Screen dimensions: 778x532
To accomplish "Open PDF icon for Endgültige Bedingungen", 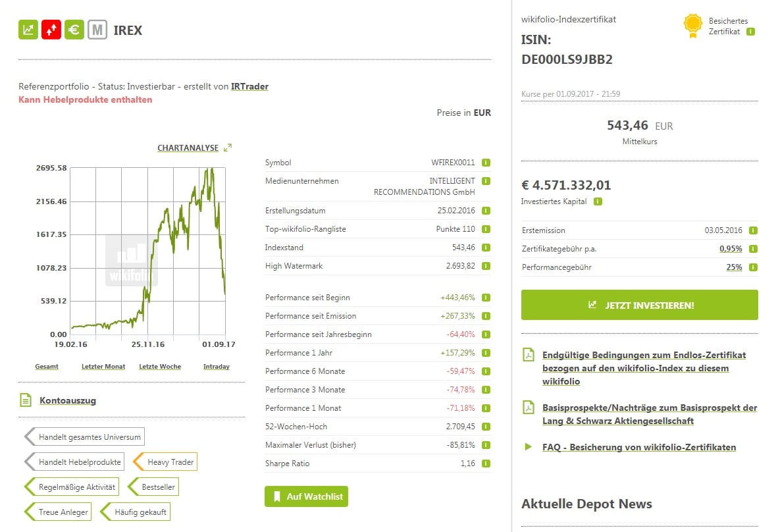I will 529,356.
